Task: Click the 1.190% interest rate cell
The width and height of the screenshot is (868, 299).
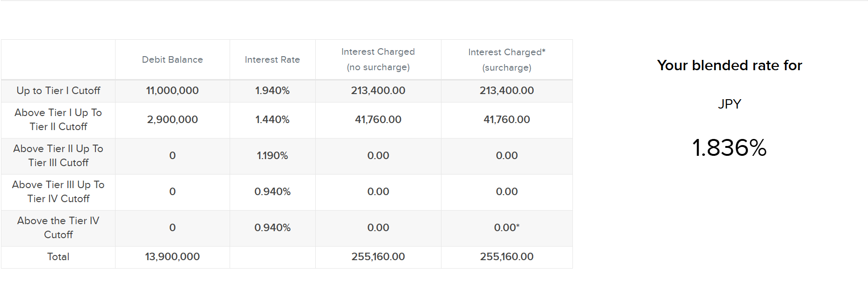Action: click(x=272, y=156)
